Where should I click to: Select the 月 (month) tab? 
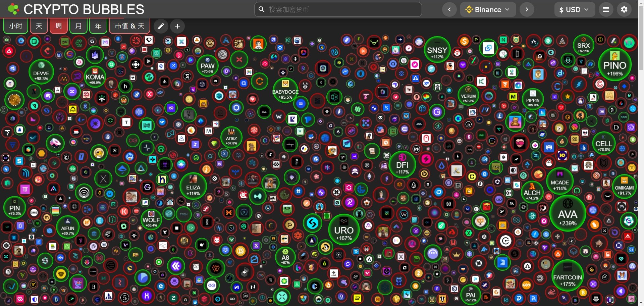(x=78, y=26)
